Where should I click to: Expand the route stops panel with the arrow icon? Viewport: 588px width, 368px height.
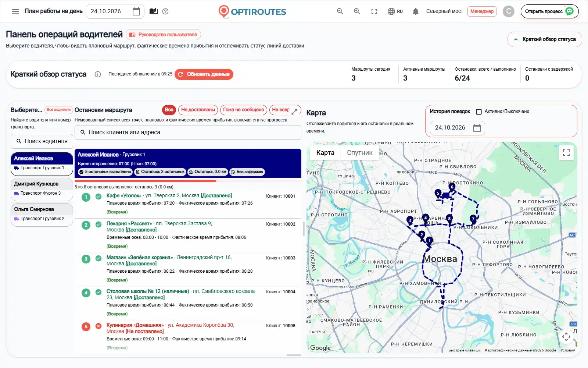click(x=294, y=112)
